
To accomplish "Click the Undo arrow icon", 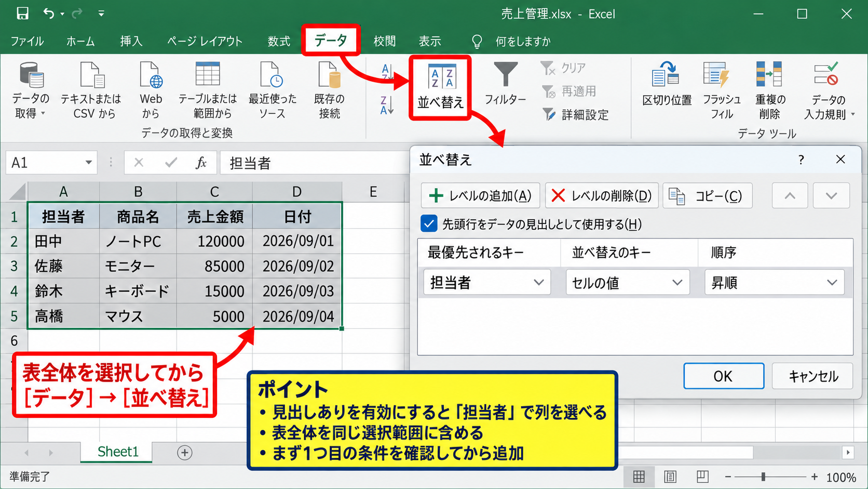I will tap(49, 14).
